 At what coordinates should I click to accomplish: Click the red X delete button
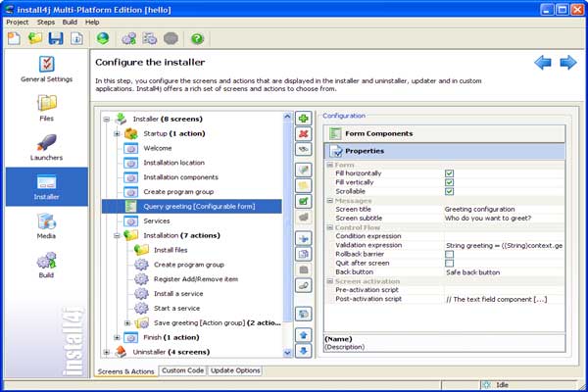(304, 133)
